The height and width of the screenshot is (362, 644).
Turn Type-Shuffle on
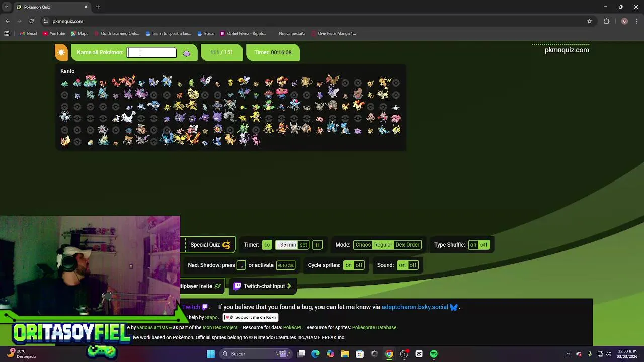473,245
